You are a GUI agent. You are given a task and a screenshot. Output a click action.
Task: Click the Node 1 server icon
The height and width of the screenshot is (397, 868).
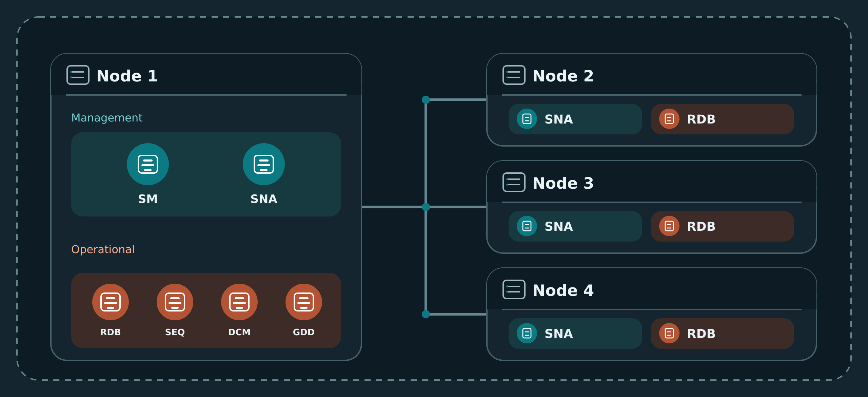tap(78, 75)
